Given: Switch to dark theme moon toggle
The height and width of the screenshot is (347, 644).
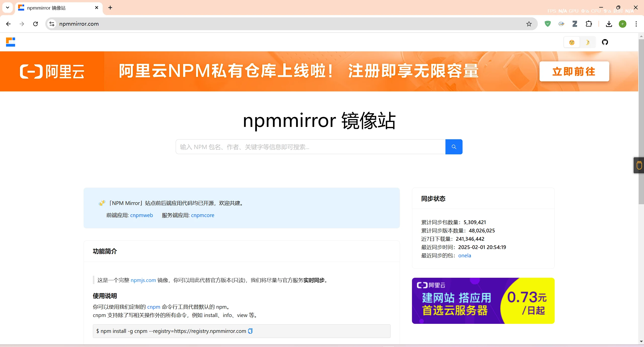Looking at the screenshot, I should click(x=588, y=42).
